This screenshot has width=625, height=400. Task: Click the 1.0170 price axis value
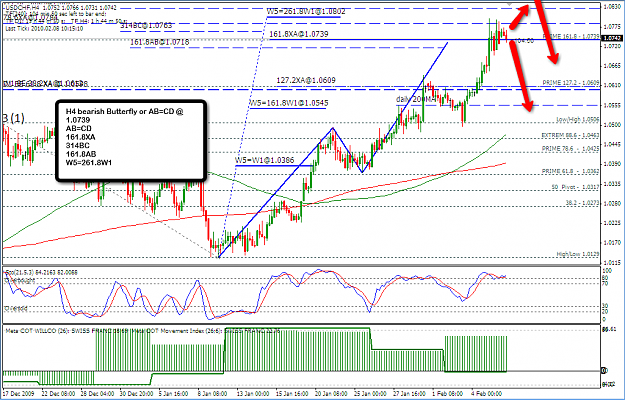[x=611, y=241]
